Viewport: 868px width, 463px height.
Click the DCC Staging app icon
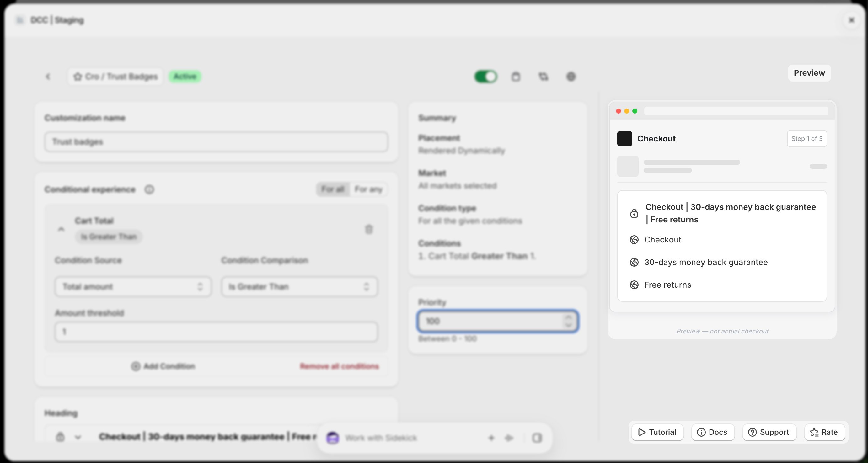coord(20,20)
